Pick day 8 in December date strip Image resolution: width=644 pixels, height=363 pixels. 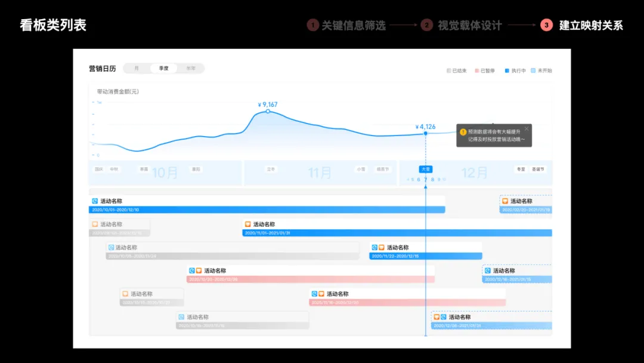click(432, 180)
